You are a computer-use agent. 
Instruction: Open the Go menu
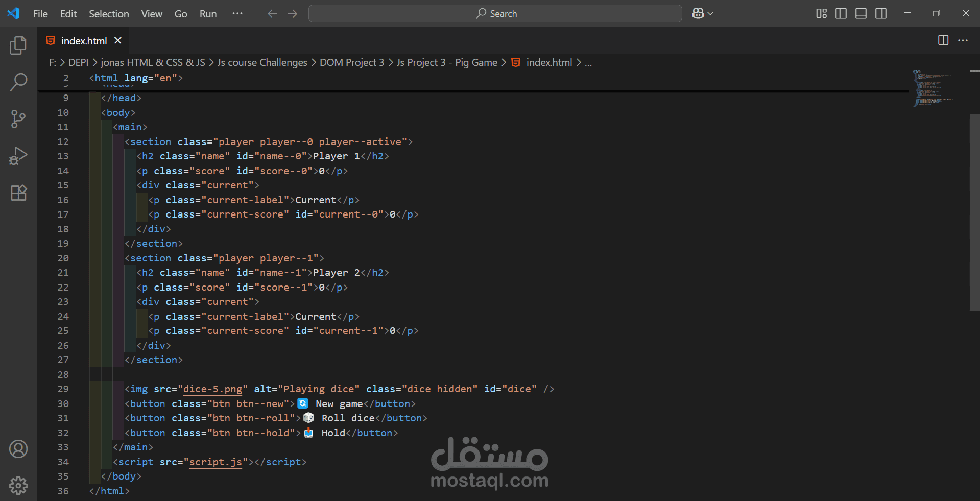pos(181,14)
